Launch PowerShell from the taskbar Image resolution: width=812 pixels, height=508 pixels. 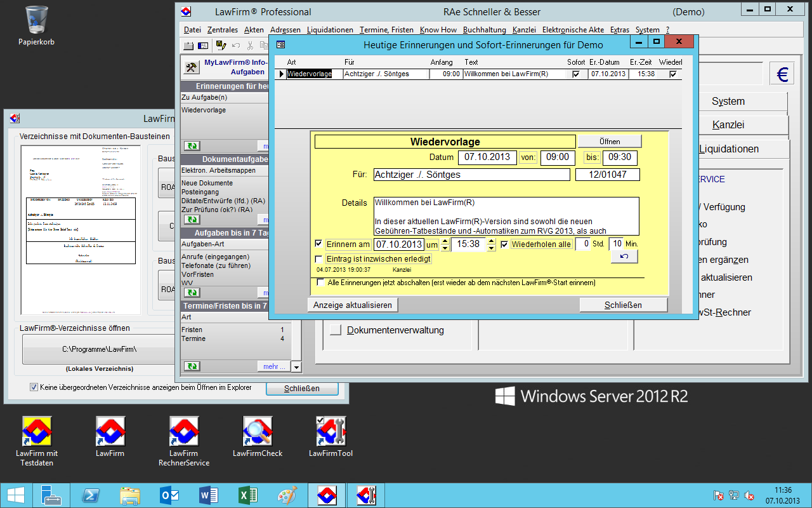pos(92,495)
